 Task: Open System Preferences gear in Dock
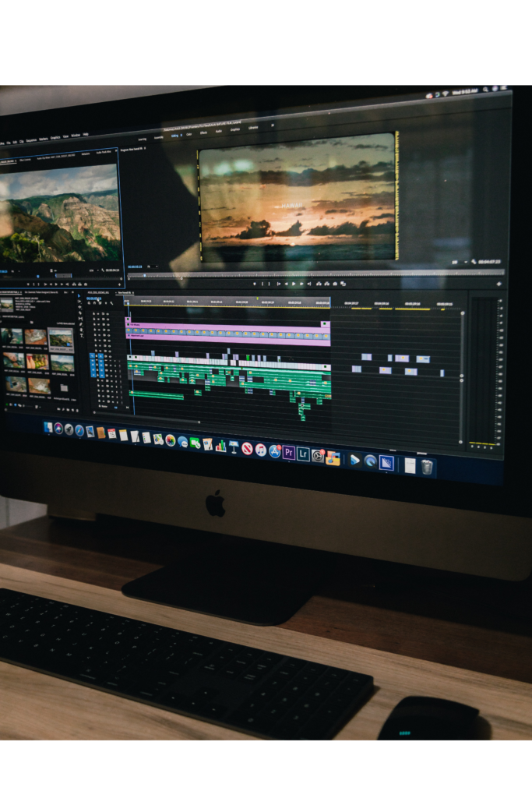317,455
